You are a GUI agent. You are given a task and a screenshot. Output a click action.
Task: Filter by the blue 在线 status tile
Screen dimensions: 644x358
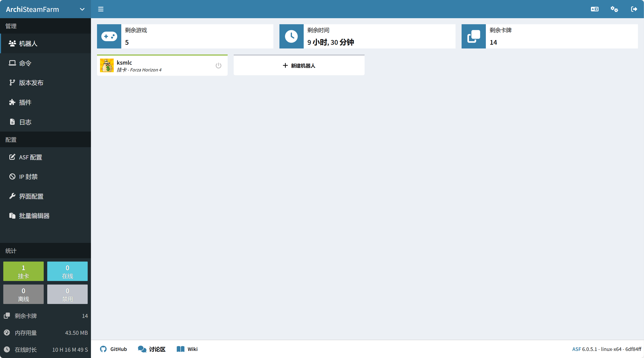(x=67, y=271)
